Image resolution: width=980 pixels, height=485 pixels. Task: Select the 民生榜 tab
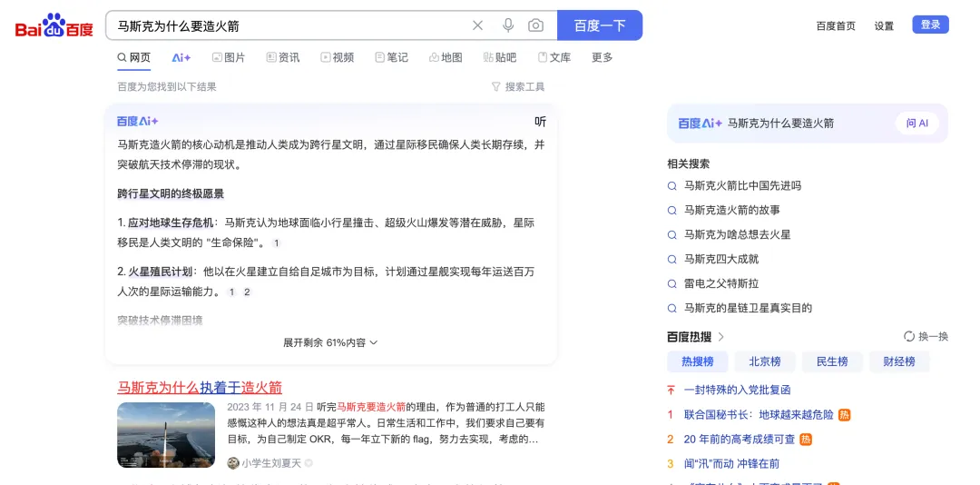[x=832, y=361]
